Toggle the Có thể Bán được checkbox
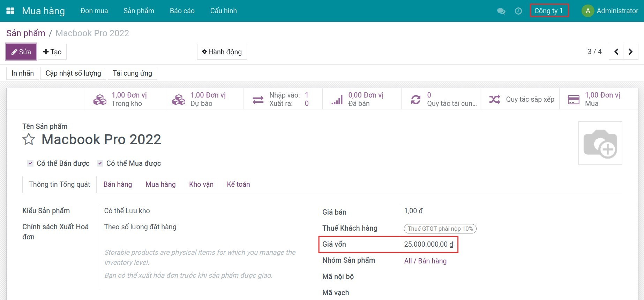 [x=30, y=163]
